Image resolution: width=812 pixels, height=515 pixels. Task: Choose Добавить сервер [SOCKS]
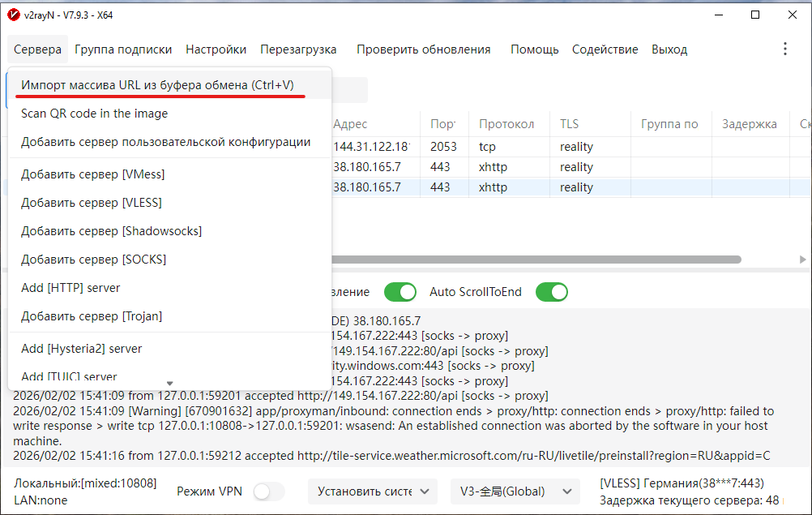point(170,260)
